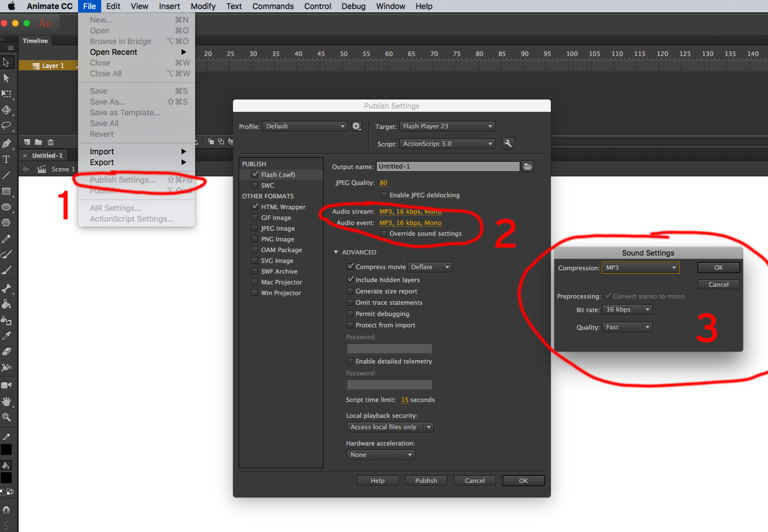
Task: Enable the GIF Image checkbox
Action: pos(255,218)
